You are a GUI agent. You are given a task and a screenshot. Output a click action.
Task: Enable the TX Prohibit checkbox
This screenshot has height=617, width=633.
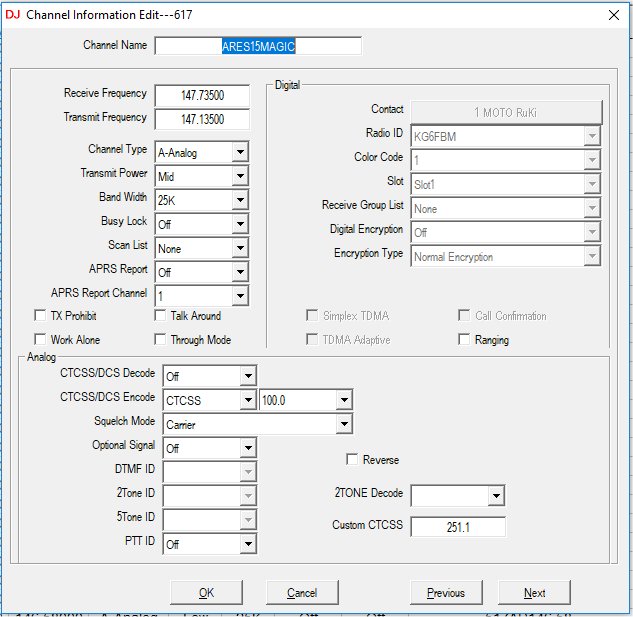(40, 315)
